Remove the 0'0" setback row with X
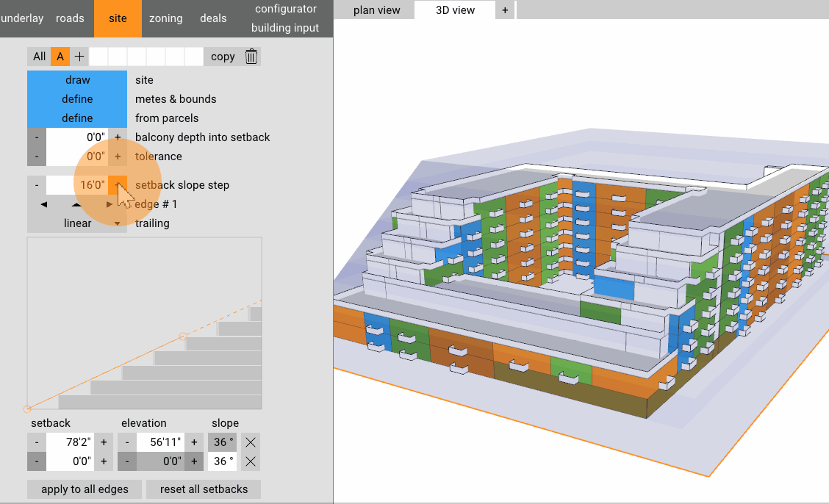The height and width of the screenshot is (504, 829). point(251,461)
